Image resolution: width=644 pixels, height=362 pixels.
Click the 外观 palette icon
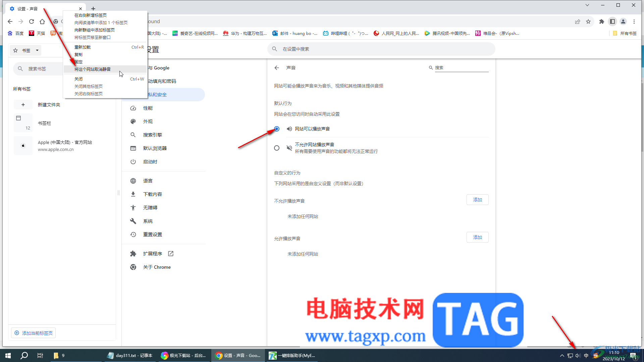tap(133, 121)
